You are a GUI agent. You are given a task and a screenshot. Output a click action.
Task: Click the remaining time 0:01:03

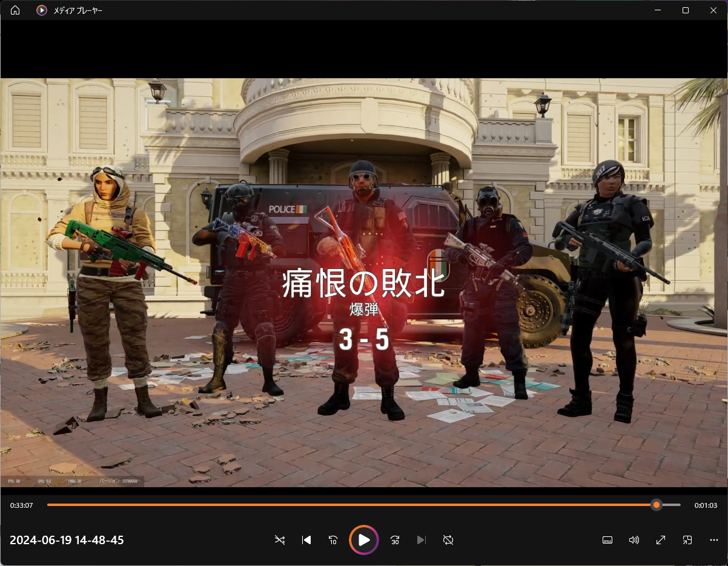(x=706, y=505)
